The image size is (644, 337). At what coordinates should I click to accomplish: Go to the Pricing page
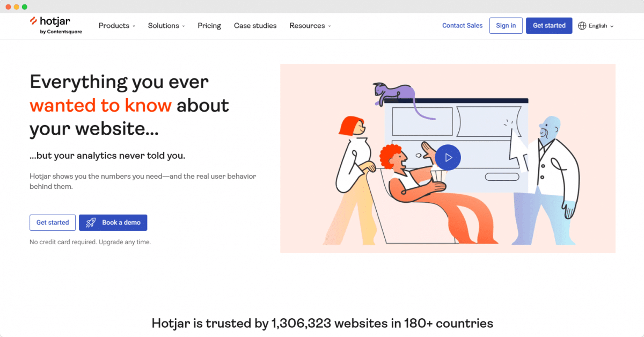[x=209, y=26]
